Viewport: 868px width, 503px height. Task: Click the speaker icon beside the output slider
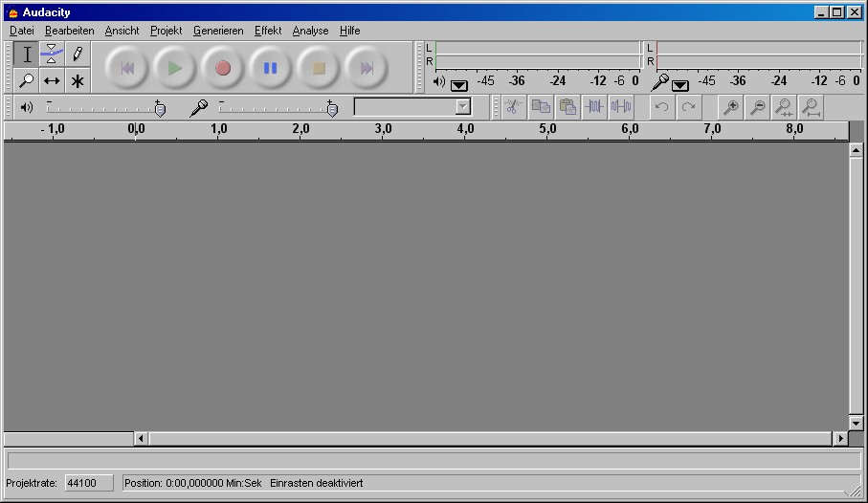pyautogui.click(x=27, y=107)
